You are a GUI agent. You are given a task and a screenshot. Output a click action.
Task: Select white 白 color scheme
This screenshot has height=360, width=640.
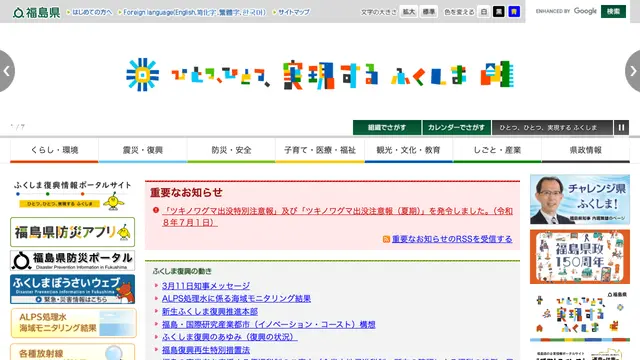pyautogui.click(x=484, y=12)
